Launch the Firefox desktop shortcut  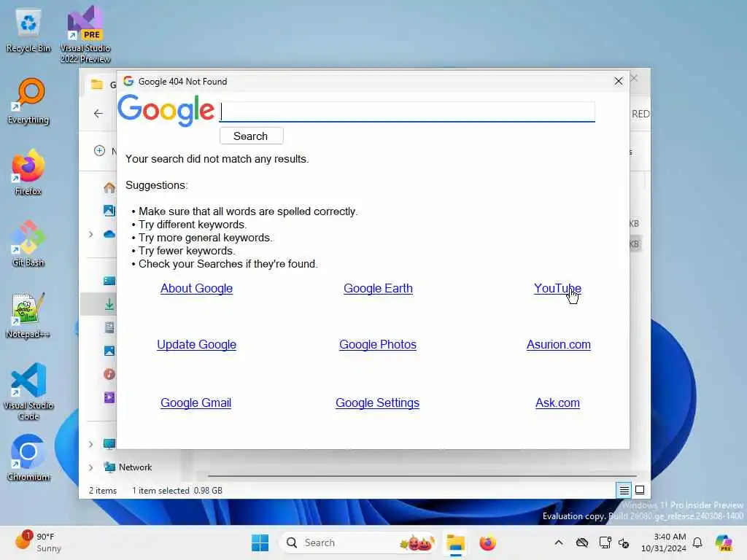tap(28, 172)
